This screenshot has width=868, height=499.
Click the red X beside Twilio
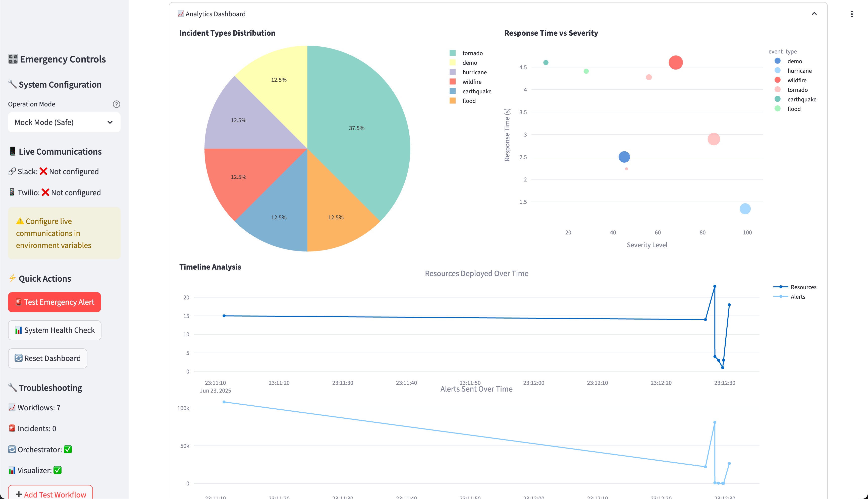[45, 193]
